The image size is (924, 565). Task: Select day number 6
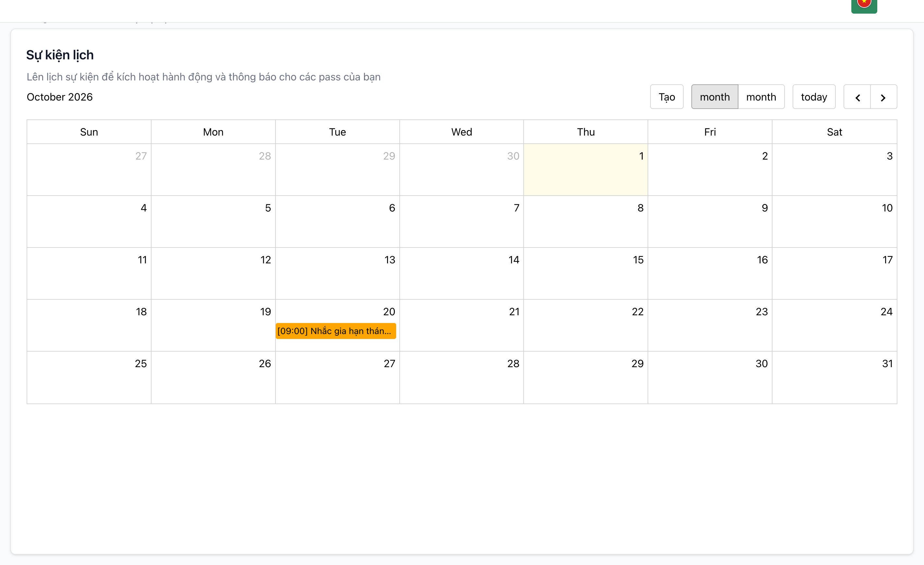coord(392,208)
